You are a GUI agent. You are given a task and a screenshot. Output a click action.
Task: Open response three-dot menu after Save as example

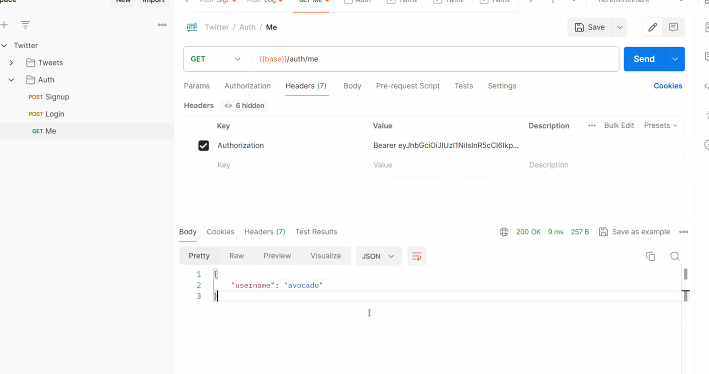pyautogui.click(x=683, y=232)
